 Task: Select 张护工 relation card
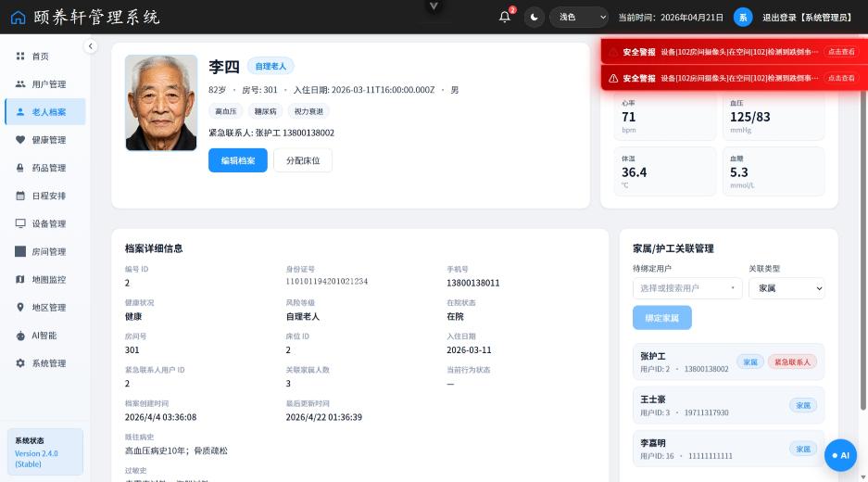coord(728,361)
